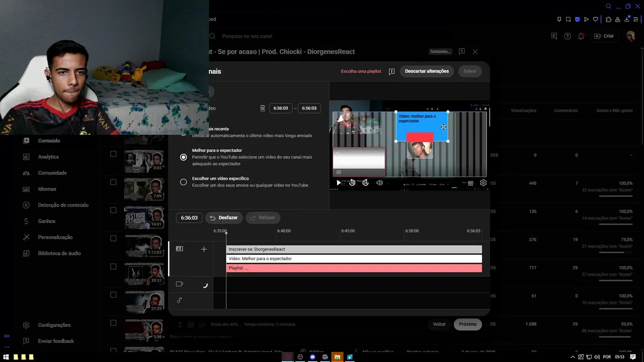Viewport: 644px width, 362px height.
Task: Click Enviar feedback in sidebar
Action: click(56, 341)
